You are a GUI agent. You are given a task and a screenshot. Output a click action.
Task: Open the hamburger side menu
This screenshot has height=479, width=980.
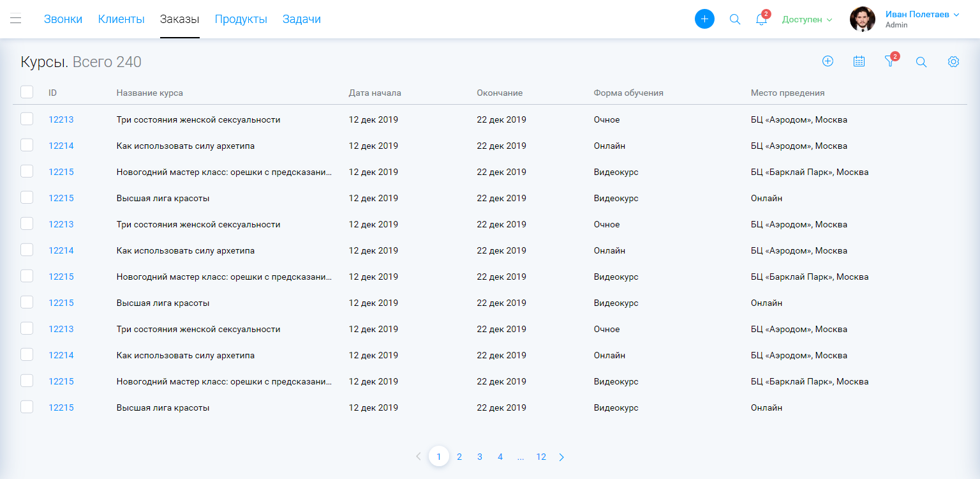click(x=16, y=19)
